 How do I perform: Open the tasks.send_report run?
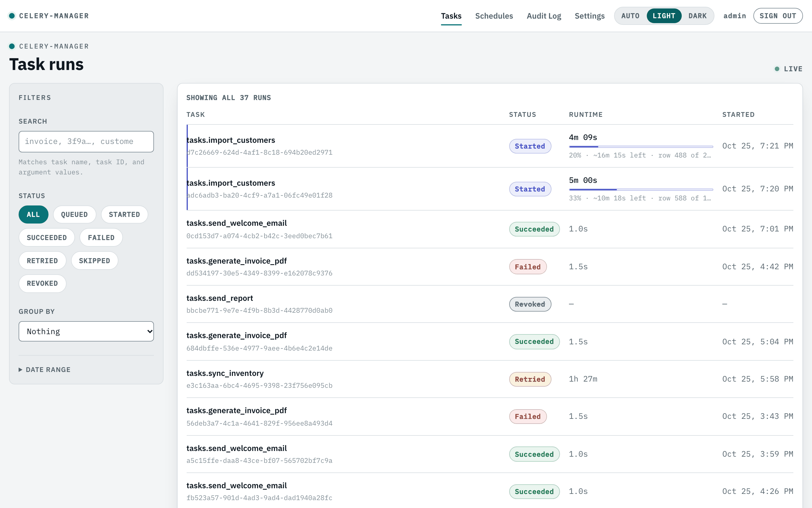490,304
